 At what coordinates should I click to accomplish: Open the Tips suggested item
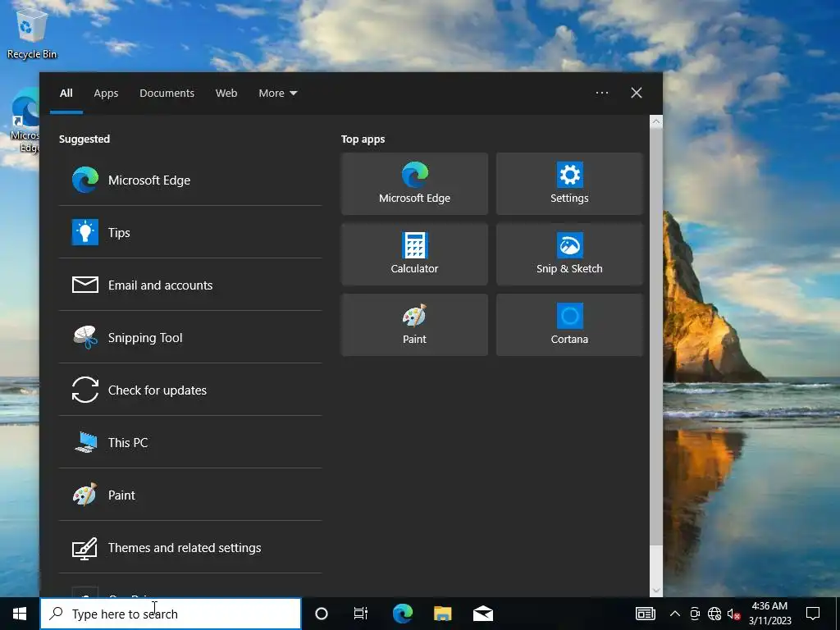pyautogui.click(x=190, y=232)
